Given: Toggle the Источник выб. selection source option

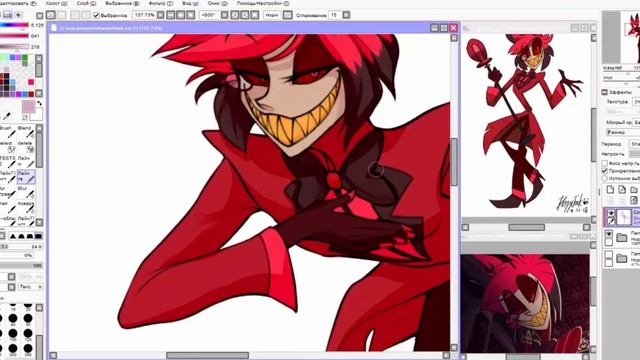Looking at the screenshot, I should pos(604,178).
